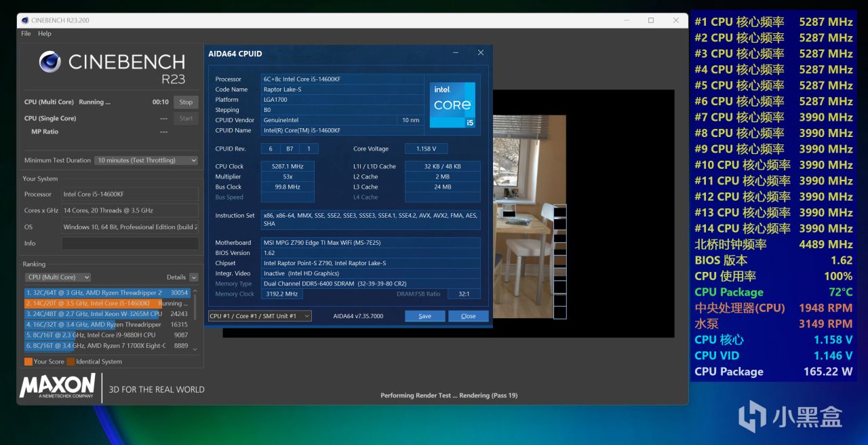Select ranking entry 16C/32T AMD Ryzen Threadripper

point(107,324)
